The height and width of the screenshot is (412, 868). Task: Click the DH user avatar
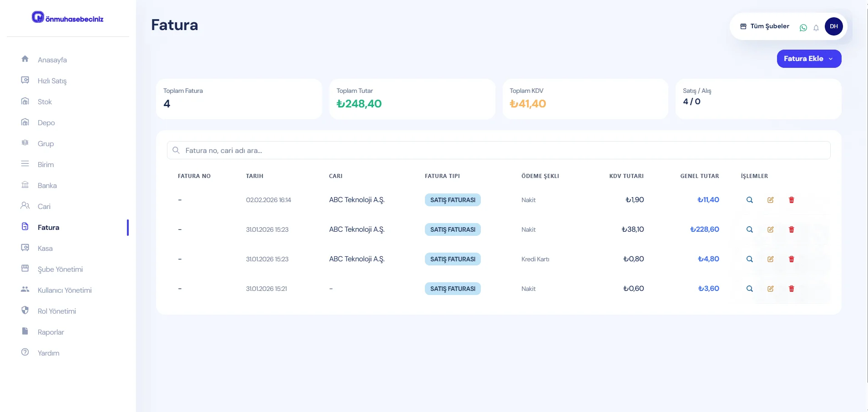click(x=833, y=26)
